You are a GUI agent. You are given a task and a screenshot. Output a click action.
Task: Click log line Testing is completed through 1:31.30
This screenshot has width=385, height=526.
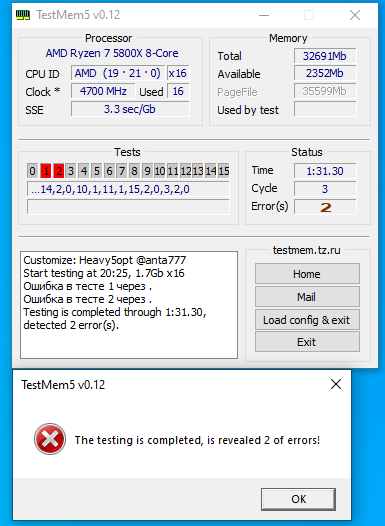(115, 312)
